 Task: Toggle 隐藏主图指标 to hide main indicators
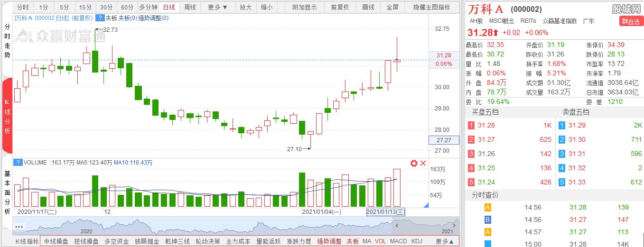coord(431,7)
